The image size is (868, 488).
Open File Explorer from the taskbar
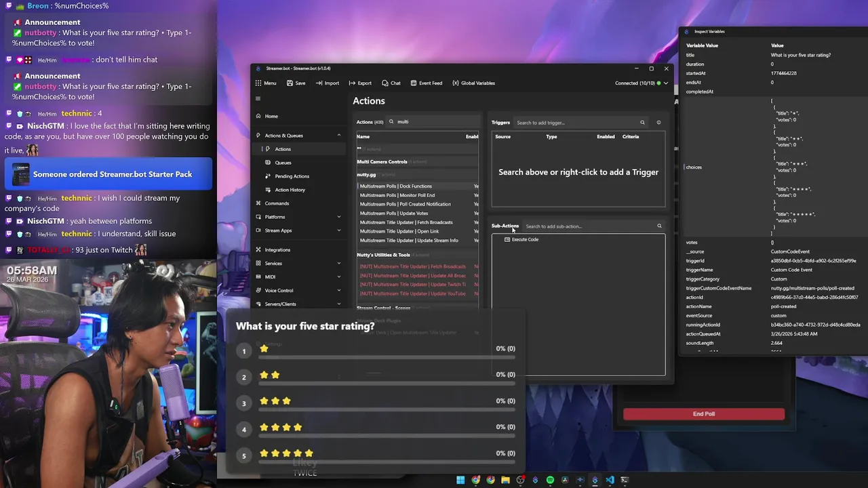coord(505,480)
